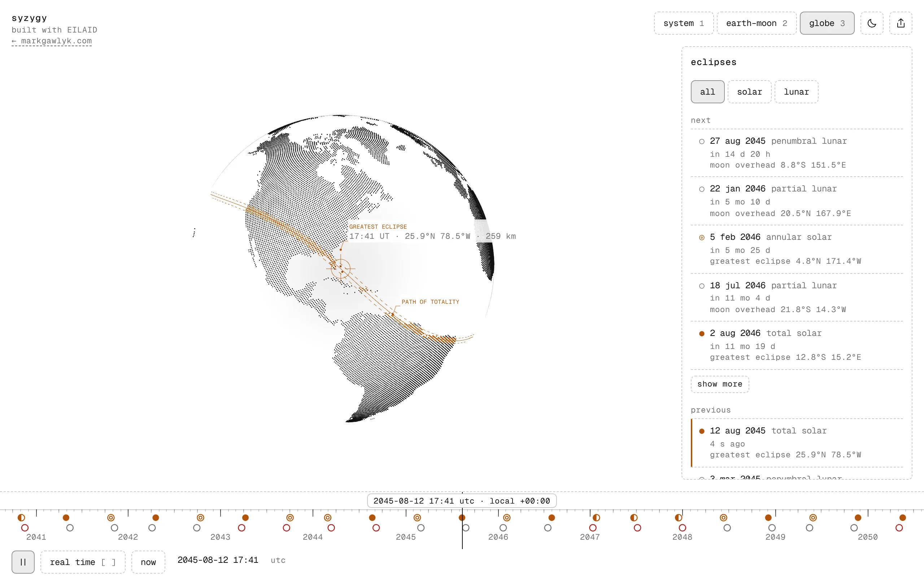Filter eclipses list to all
This screenshot has height=578, width=924.
(707, 92)
